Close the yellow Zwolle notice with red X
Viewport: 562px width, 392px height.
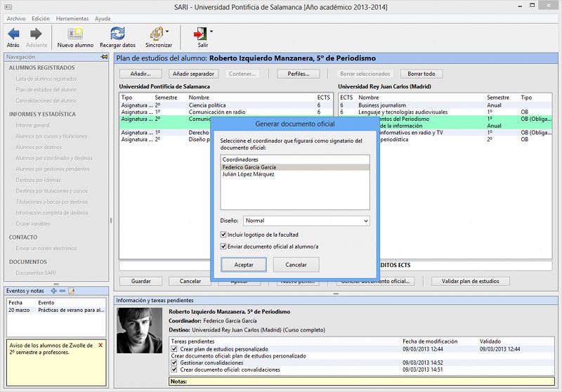click(x=100, y=346)
